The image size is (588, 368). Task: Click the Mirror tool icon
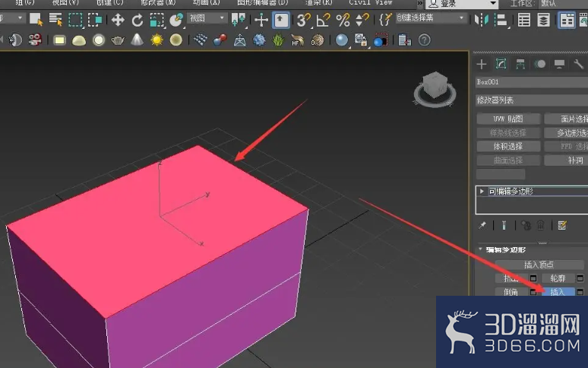(482, 20)
